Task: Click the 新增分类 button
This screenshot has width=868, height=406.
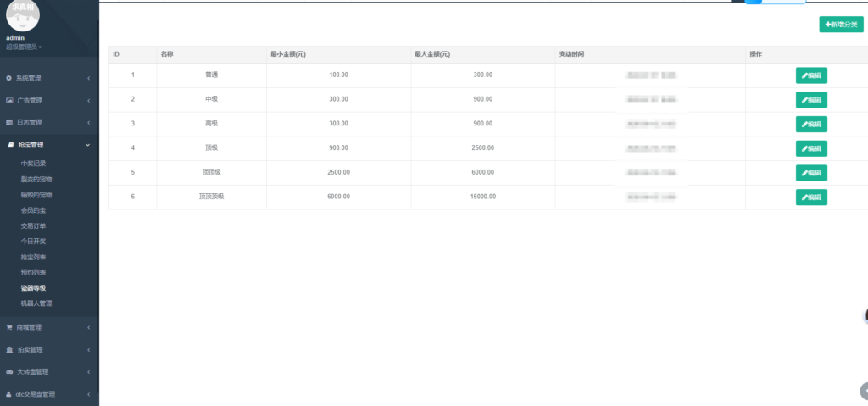Action: 841,25
